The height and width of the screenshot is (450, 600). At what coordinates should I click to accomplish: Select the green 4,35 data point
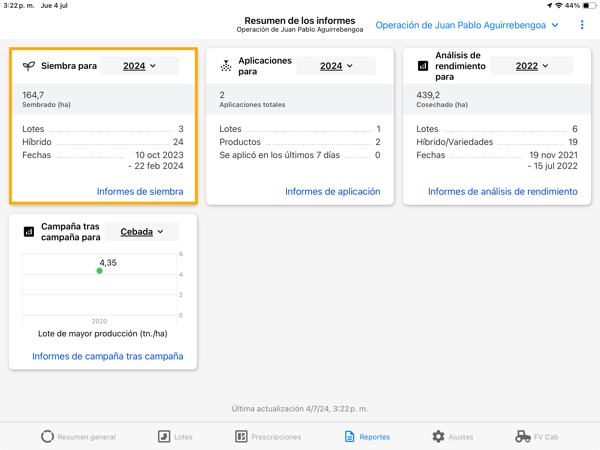(x=99, y=271)
